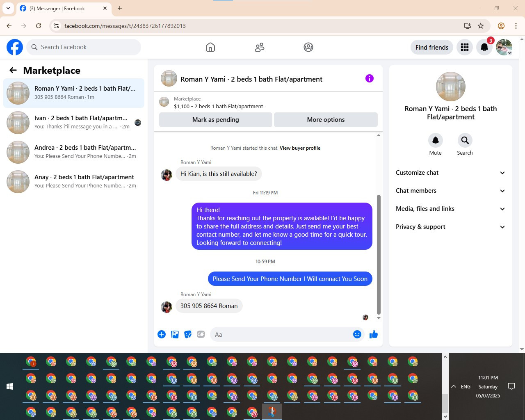Open conversation information purple icon
Screen dimensions: 525x420
tap(370, 78)
